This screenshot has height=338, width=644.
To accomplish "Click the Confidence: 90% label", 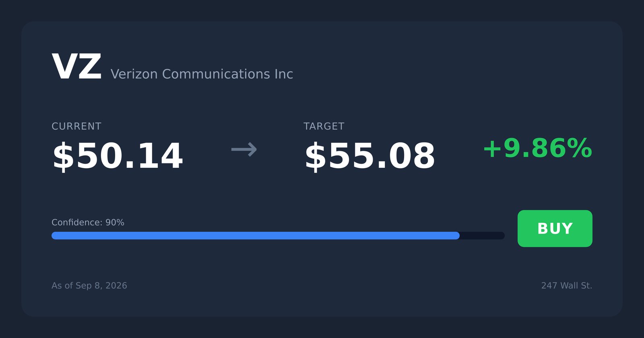I will click(x=88, y=223).
